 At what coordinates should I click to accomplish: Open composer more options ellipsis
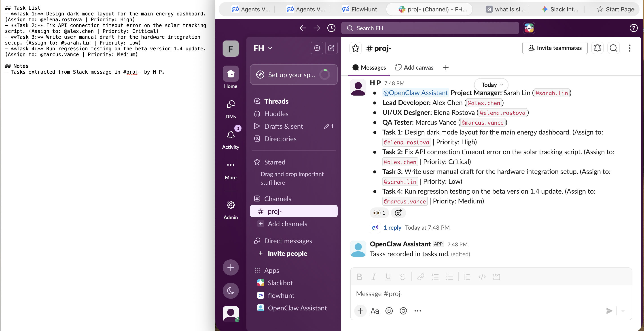[x=417, y=311]
